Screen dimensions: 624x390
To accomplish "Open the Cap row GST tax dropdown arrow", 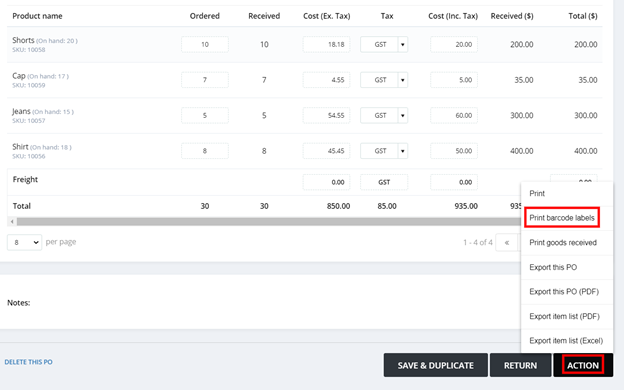I will (x=403, y=80).
